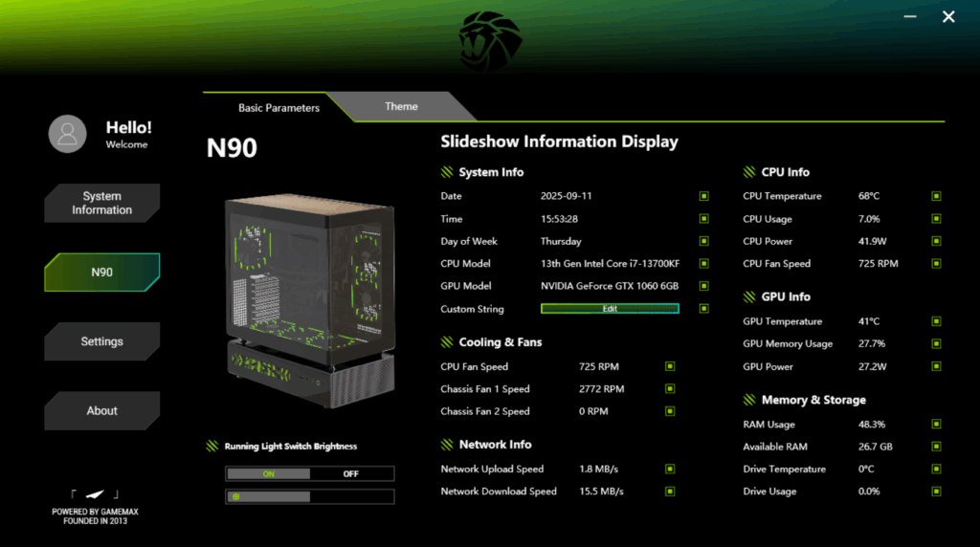The height and width of the screenshot is (547, 980).
Task: Toggle Drive Temperature checkbox
Action: pyautogui.click(x=936, y=469)
